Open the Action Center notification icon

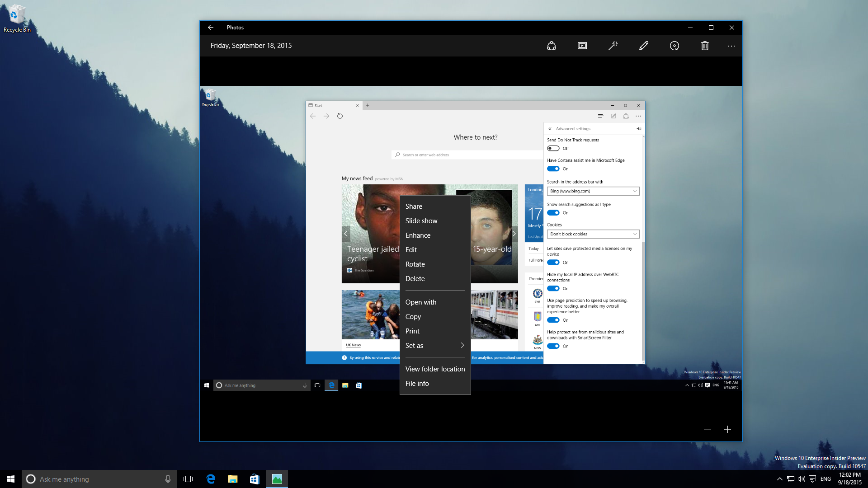click(x=812, y=479)
